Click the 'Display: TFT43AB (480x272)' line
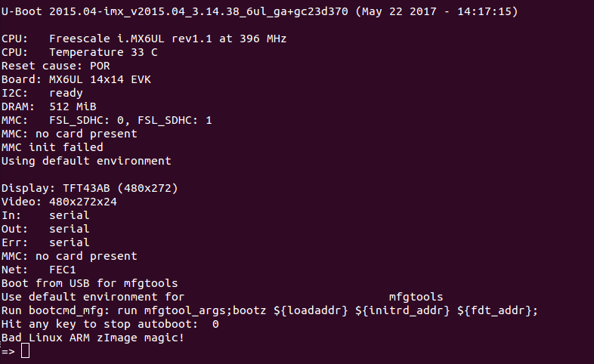This screenshot has height=364, width=594. (x=90, y=188)
